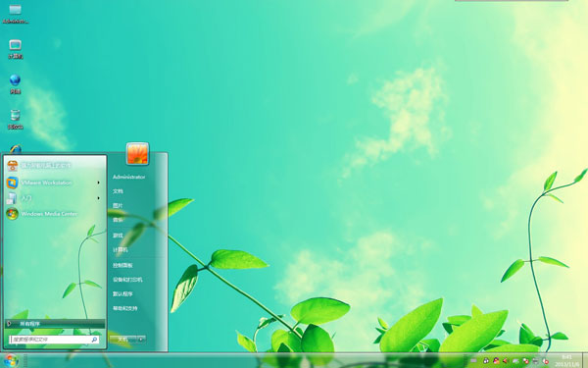Open the 网络 globe desktop icon
The width and height of the screenshot is (588, 368).
(x=15, y=84)
